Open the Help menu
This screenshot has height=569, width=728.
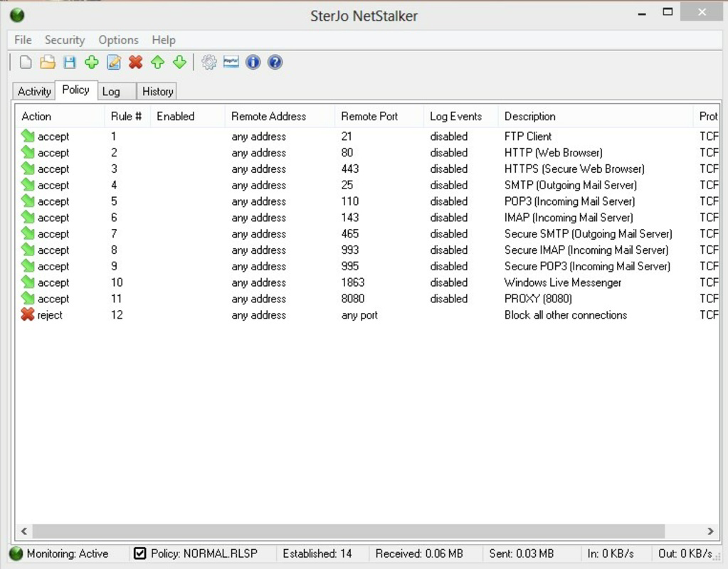(x=164, y=40)
